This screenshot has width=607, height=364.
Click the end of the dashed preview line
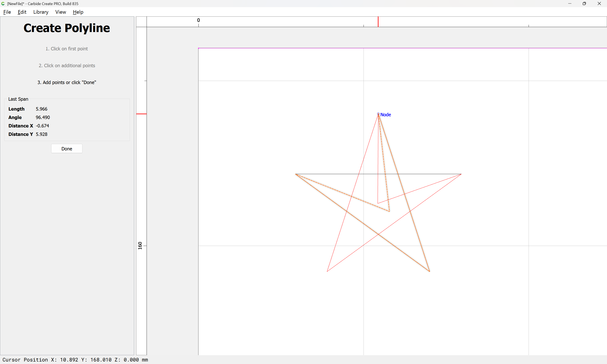389,211
